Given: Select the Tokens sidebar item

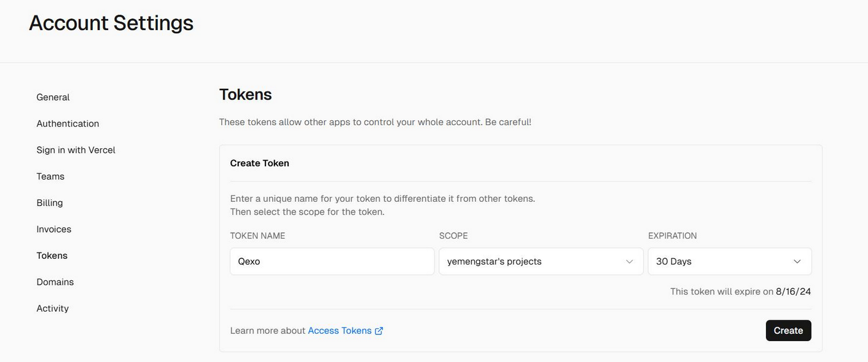Looking at the screenshot, I should point(52,255).
